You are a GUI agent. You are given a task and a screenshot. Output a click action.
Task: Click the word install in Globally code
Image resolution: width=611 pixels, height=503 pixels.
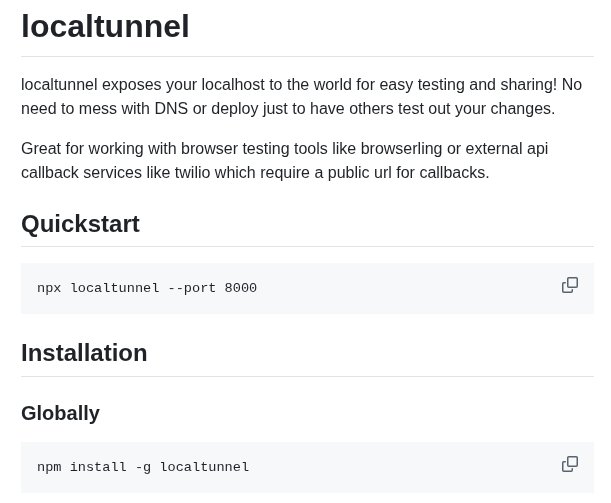[x=98, y=466]
